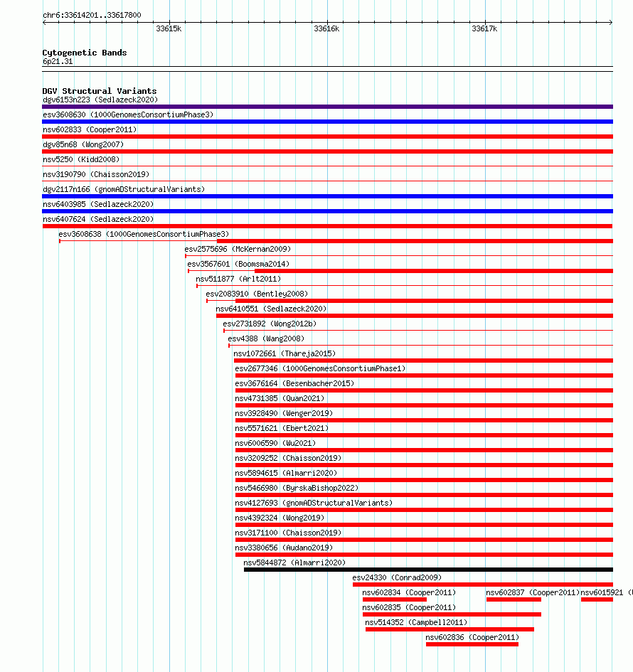The height and width of the screenshot is (672, 633).
Task: Select esv3676164 (Besenbacher2015) variant label
Action: [294, 383]
